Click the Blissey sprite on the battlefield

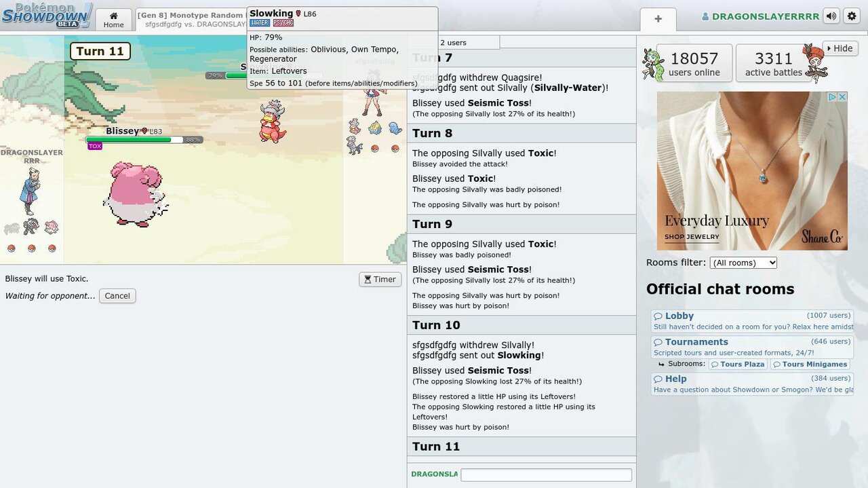tap(134, 193)
